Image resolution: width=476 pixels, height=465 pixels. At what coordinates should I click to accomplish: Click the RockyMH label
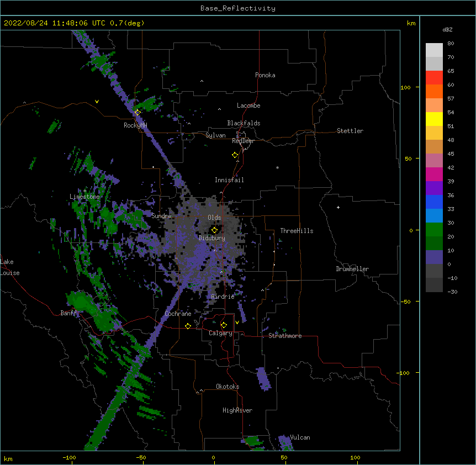click(x=135, y=125)
